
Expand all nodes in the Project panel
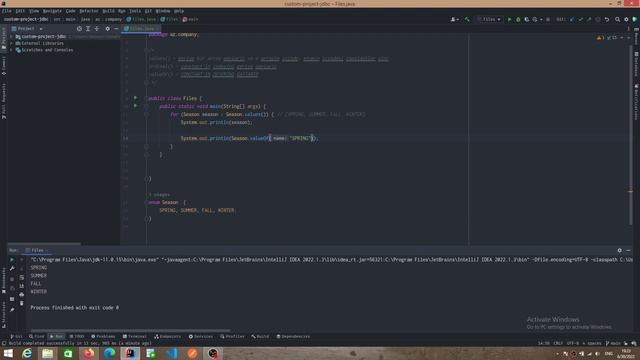click(88, 29)
